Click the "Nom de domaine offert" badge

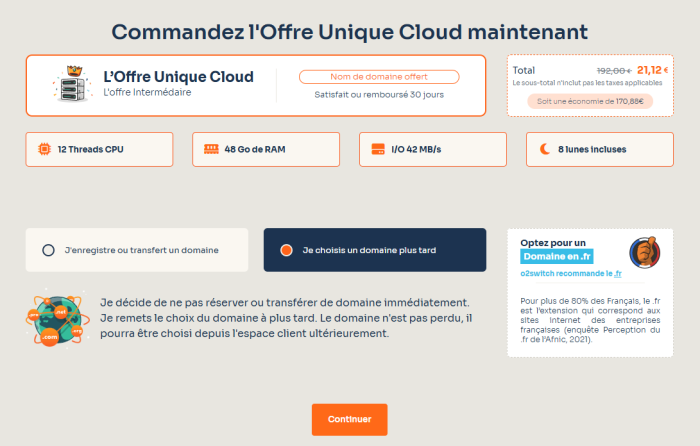tap(379, 77)
